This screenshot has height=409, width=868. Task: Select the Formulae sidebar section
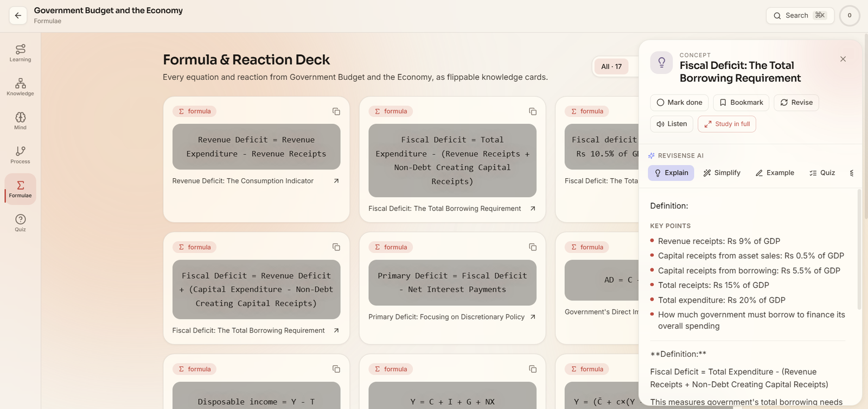pos(20,189)
